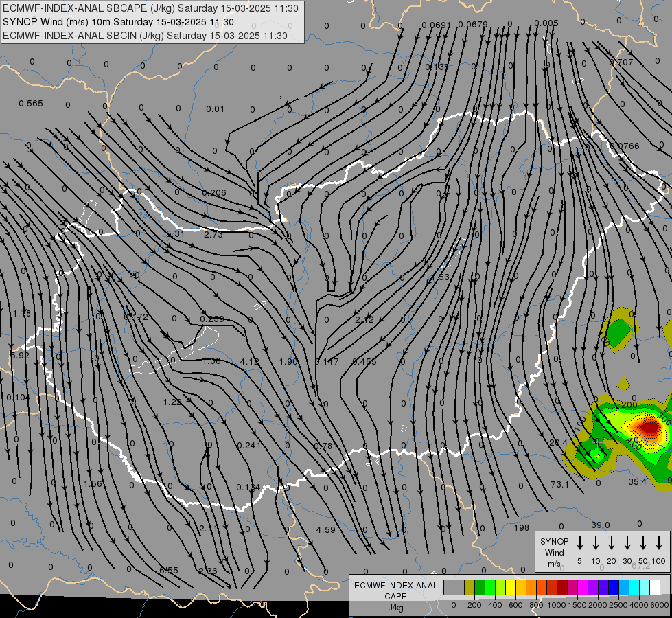Screen dimensions: 672x618
Task: Click the map value 2.12
Action: click(x=364, y=319)
